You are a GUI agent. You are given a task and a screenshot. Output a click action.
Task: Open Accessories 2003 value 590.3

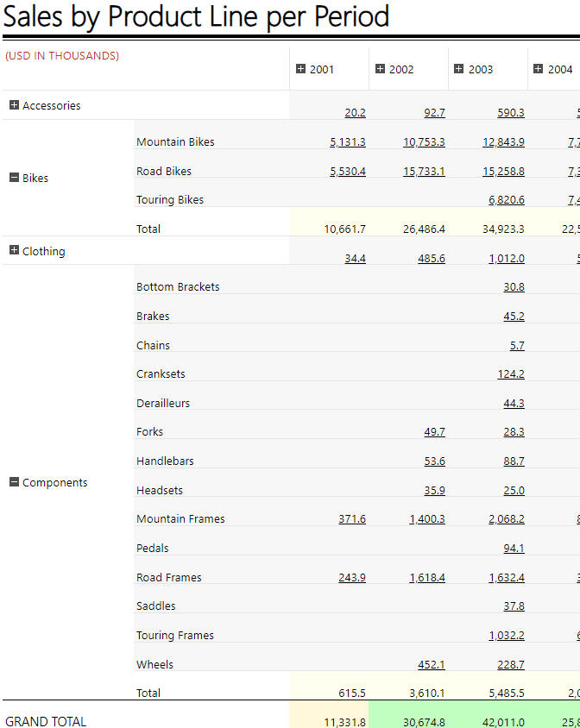[x=511, y=113]
